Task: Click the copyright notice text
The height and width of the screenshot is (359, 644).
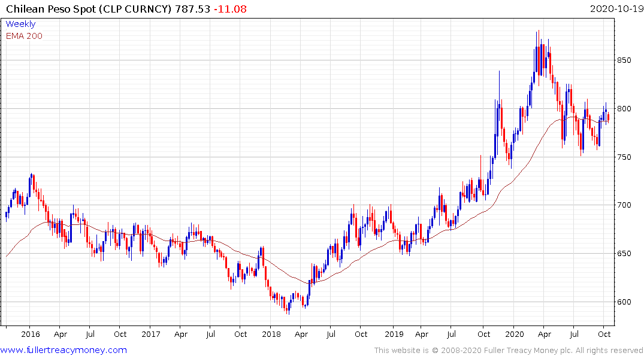Action: pos(509,351)
